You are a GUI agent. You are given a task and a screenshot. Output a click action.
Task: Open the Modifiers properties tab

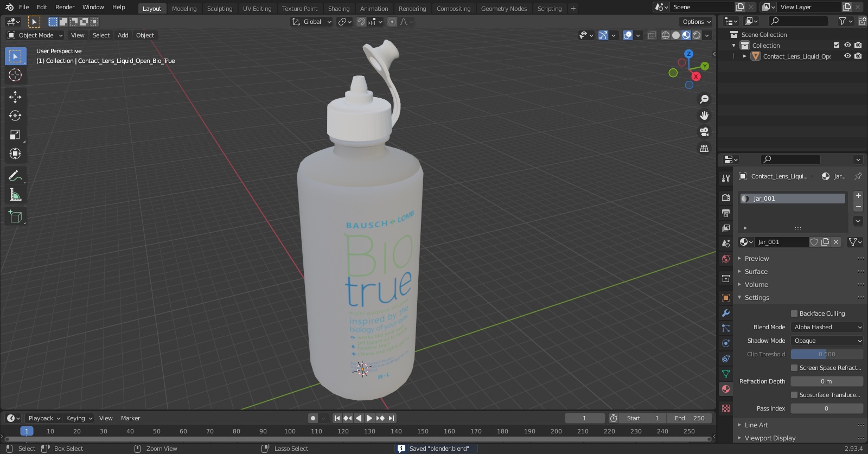pyautogui.click(x=726, y=313)
